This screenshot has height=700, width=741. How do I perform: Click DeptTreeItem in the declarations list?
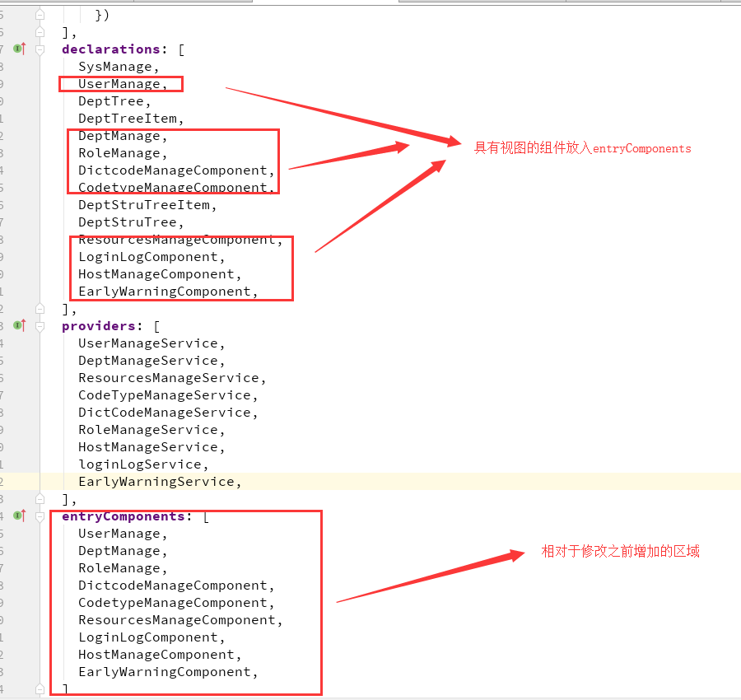point(128,119)
